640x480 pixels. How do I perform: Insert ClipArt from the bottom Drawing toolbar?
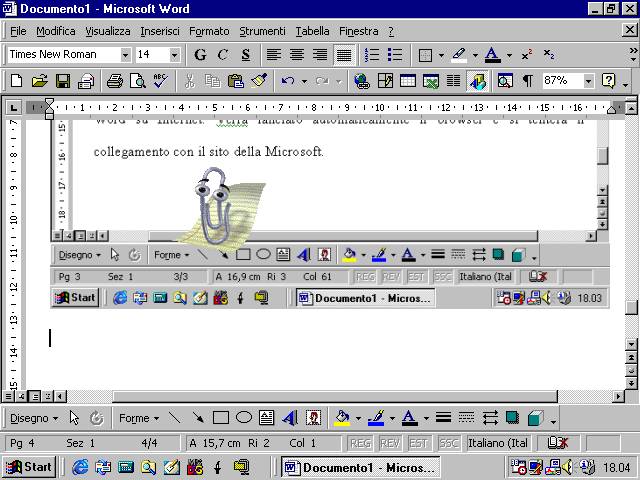point(313,418)
